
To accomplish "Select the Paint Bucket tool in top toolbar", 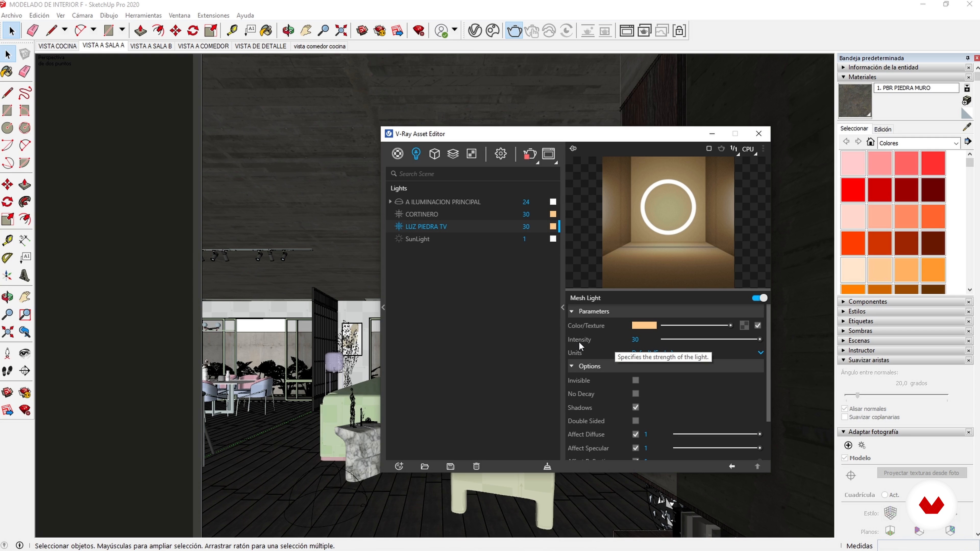I will coord(266,30).
